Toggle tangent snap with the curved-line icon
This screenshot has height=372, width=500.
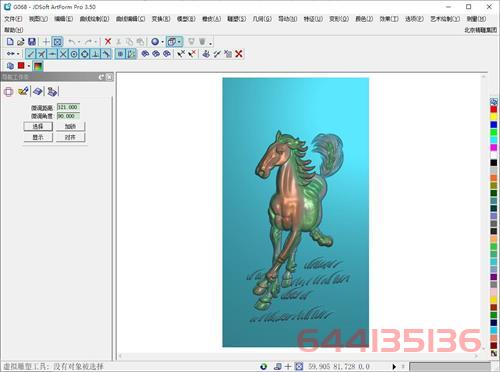(x=106, y=54)
